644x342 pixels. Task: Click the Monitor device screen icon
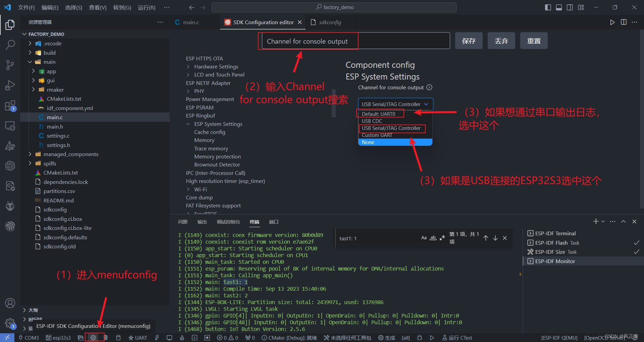click(x=169, y=338)
